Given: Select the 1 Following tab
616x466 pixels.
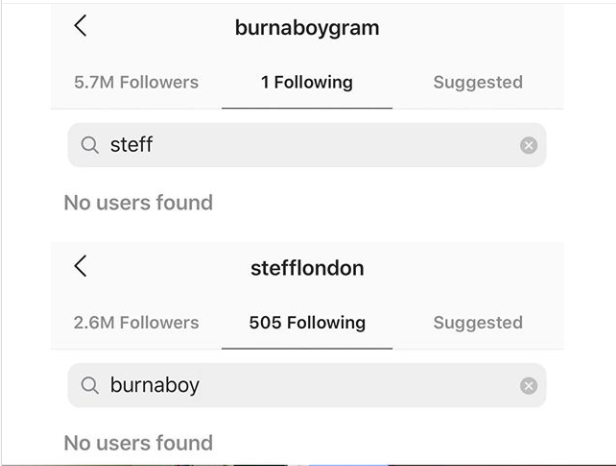Looking at the screenshot, I should coord(307,83).
